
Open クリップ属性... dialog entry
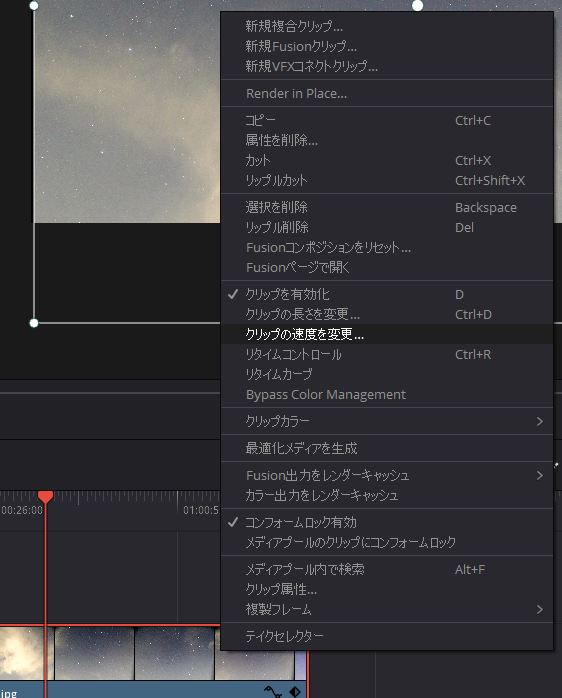click(x=387, y=589)
